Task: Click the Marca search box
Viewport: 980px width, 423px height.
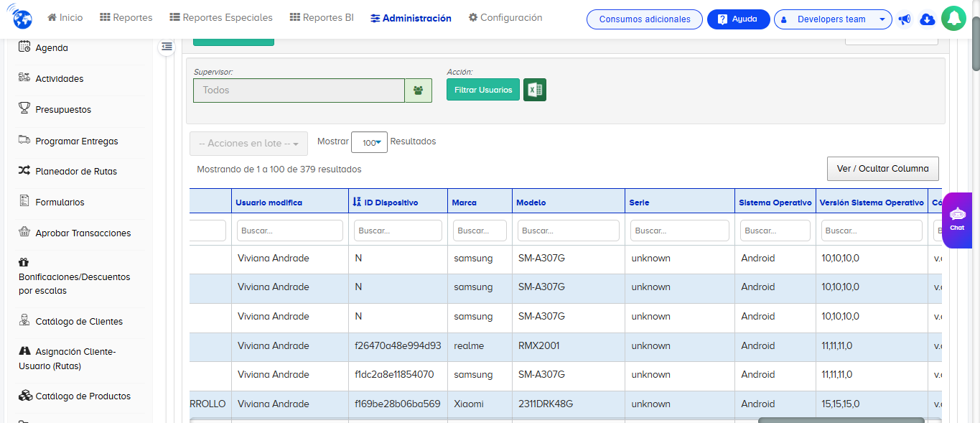Action: point(480,231)
